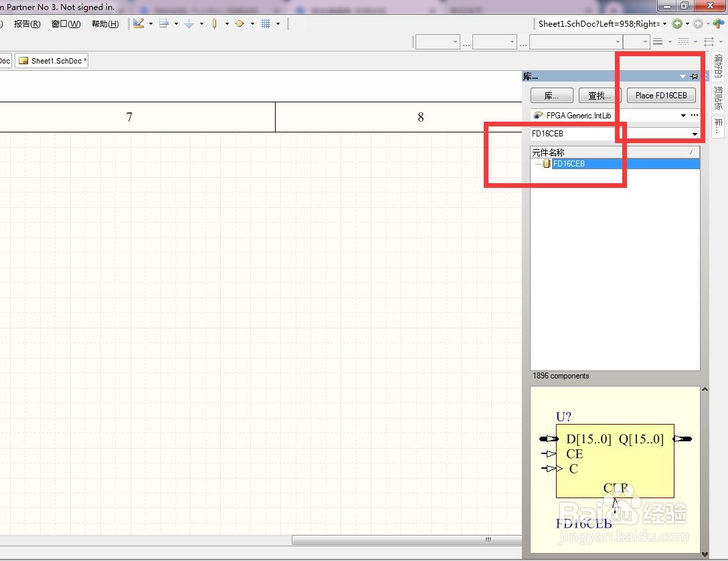The width and height of the screenshot is (728, 561).
Task: Click the pin icon on library panel
Action: tap(694, 77)
